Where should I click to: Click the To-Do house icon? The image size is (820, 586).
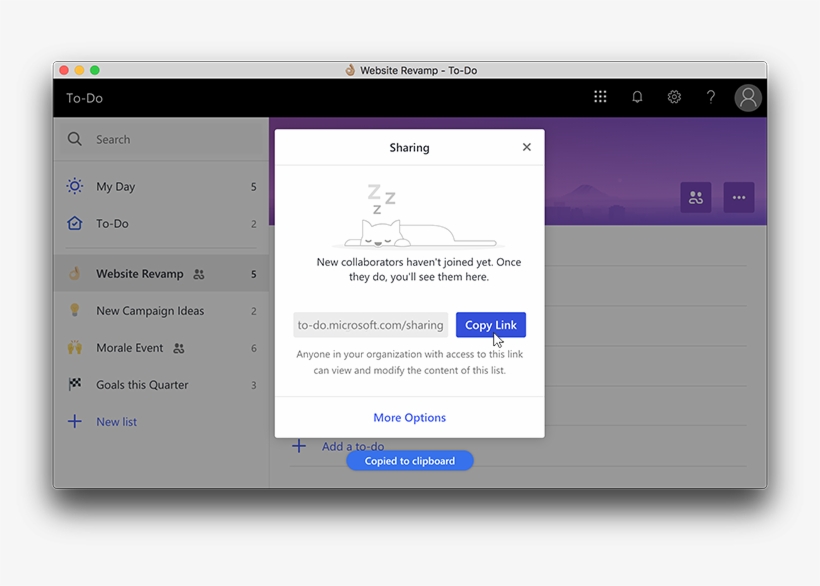tap(75, 223)
